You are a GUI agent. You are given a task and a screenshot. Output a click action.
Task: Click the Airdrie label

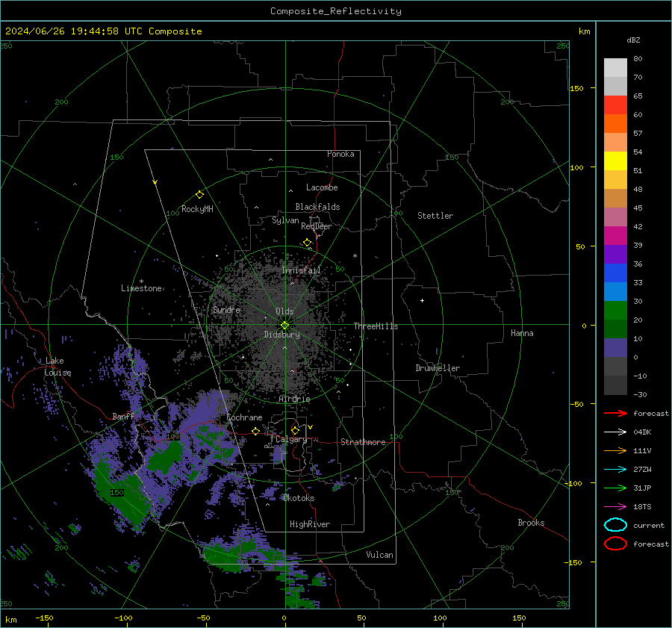[x=294, y=399]
